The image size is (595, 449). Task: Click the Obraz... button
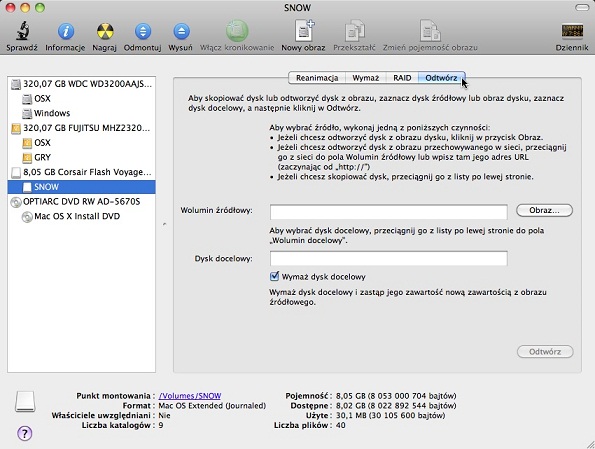(x=544, y=210)
